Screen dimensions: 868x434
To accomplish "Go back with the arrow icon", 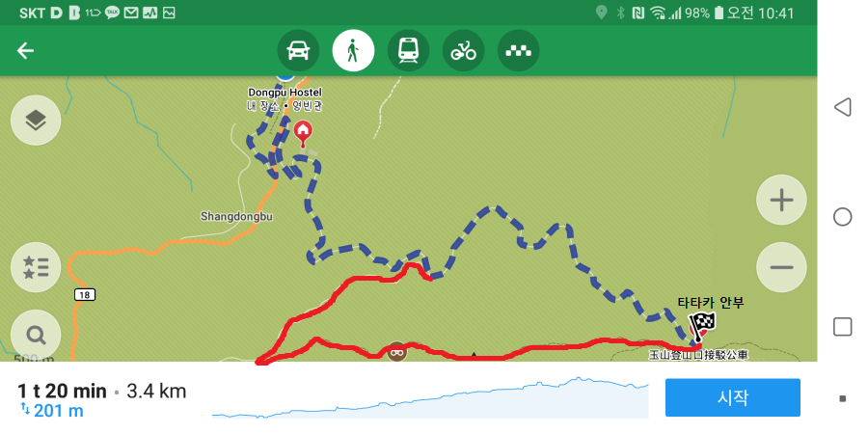I will pos(25,51).
